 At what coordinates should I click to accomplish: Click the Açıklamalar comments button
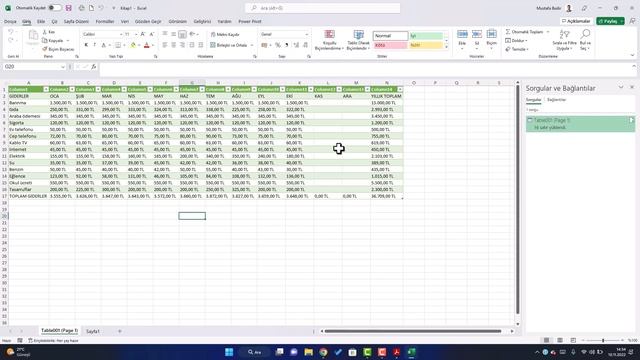pyautogui.click(x=576, y=21)
